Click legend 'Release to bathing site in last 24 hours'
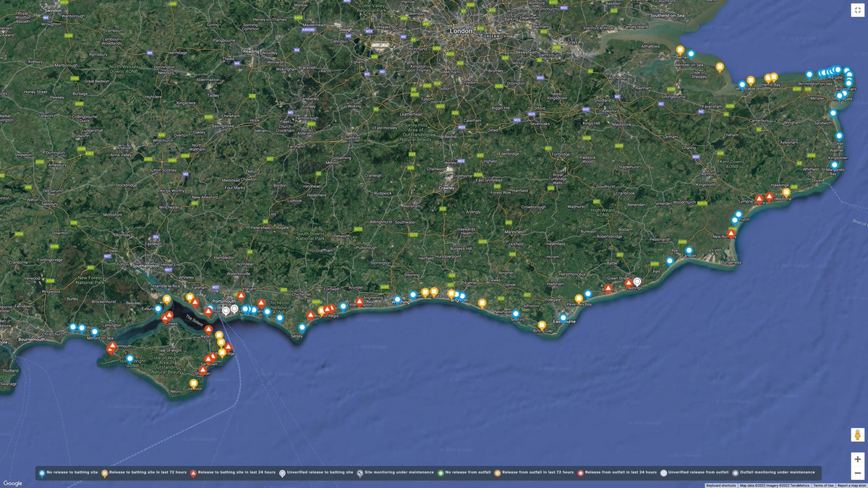The height and width of the screenshot is (488, 868). pos(232,472)
